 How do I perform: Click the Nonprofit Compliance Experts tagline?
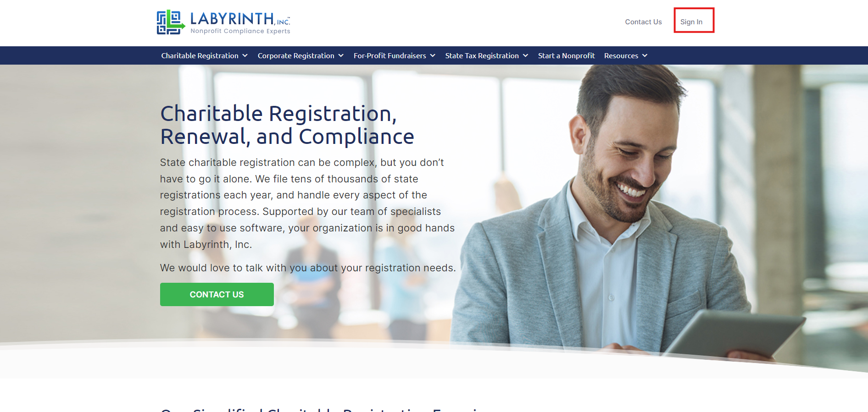tap(240, 31)
